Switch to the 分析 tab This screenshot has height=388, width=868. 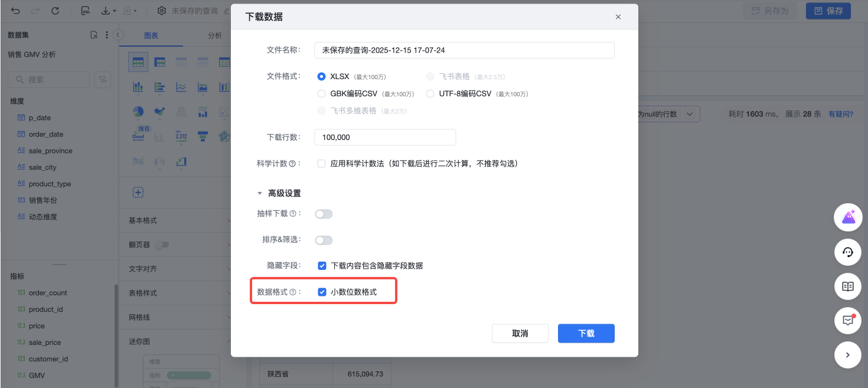(x=215, y=35)
